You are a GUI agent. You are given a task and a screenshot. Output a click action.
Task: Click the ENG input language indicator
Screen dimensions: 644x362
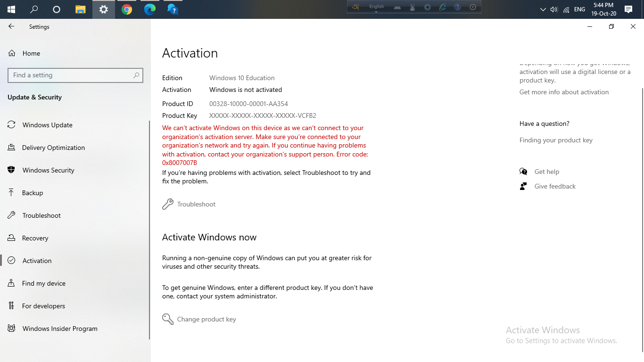pyautogui.click(x=579, y=9)
